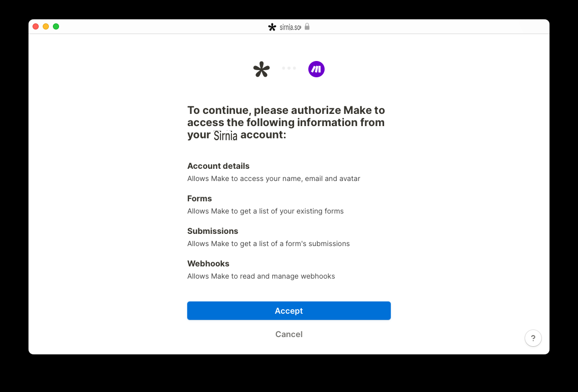Click the Sirnia wordmark in heading

click(225, 135)
